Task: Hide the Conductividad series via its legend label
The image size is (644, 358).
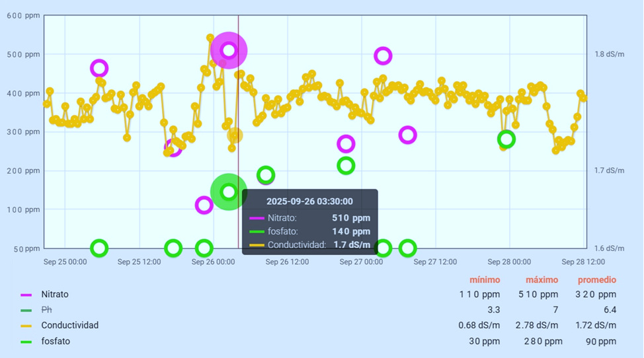Action: tap(69, 326)
